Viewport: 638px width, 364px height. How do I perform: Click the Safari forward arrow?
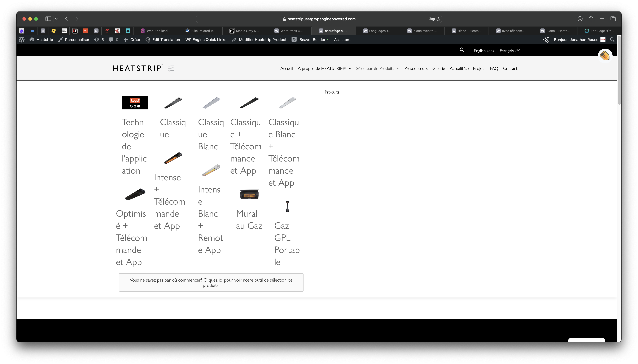(x=77, y=19)
